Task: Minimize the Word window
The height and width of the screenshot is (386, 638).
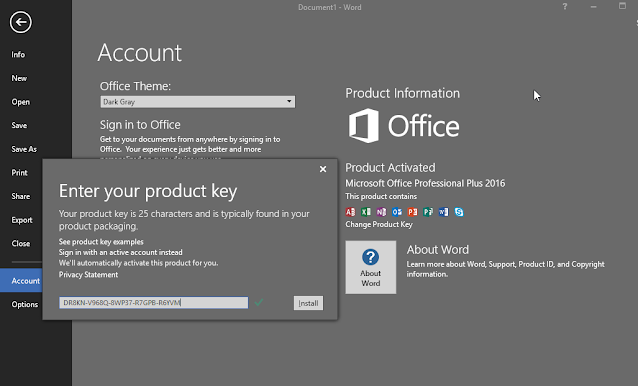Action: (x=594, y=7)
